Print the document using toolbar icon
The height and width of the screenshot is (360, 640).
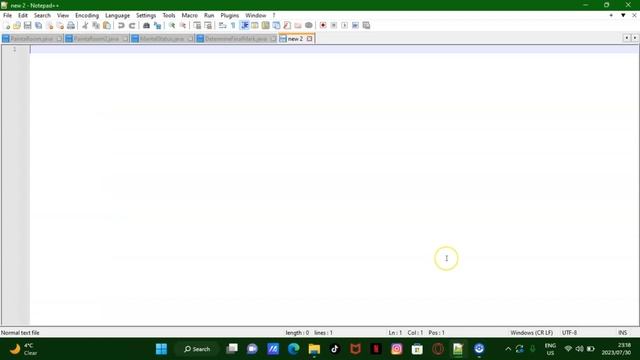71,25
